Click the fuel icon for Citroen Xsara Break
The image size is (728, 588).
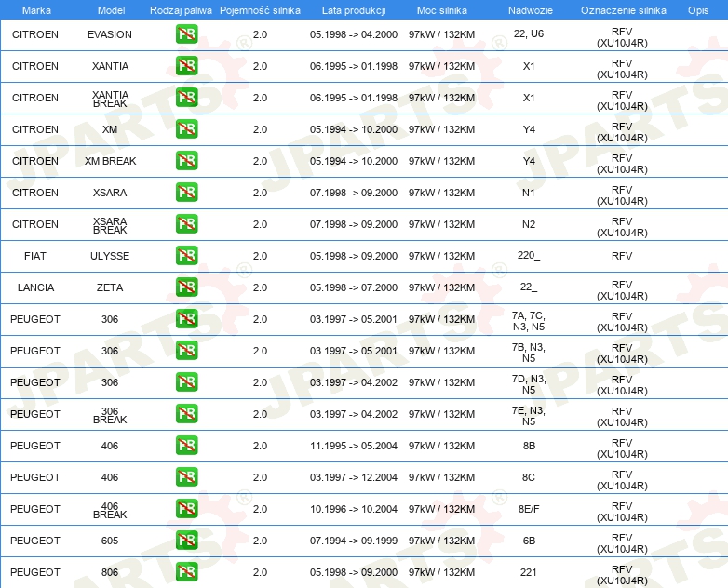186,223
